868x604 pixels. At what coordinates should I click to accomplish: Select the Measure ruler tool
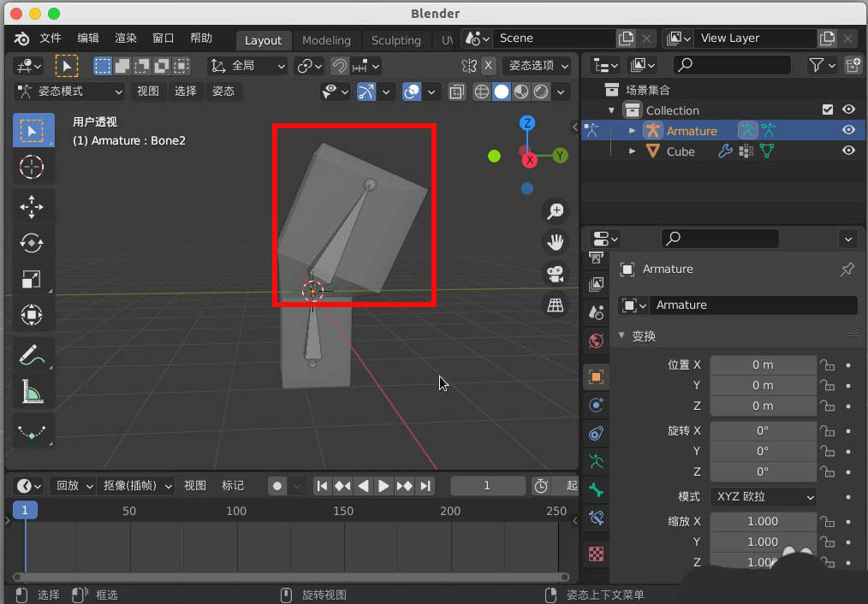(x=33, y=391)
